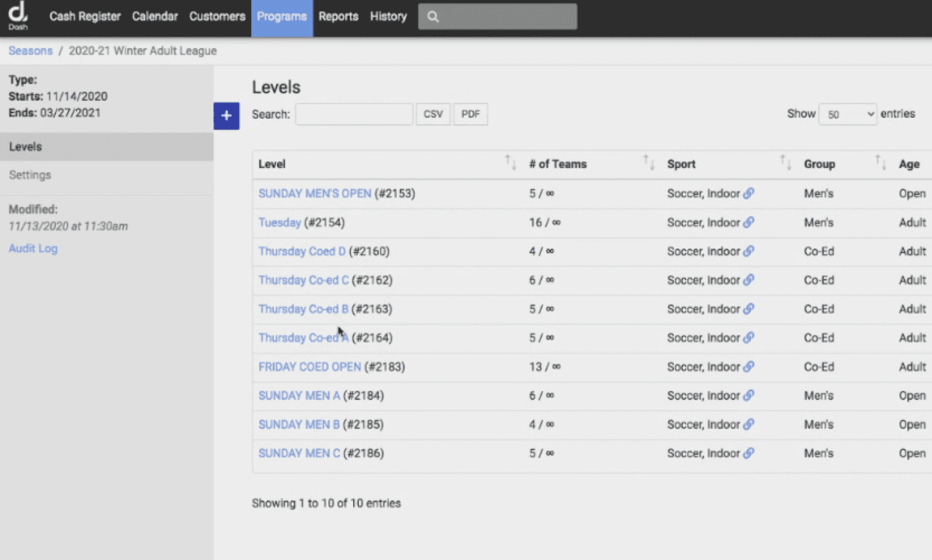Export levels as CSV

point(433,114)
